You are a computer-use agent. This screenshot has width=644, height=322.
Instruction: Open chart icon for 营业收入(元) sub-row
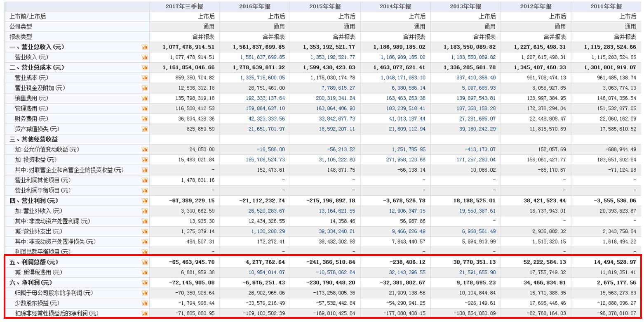(x=145, y=57)
